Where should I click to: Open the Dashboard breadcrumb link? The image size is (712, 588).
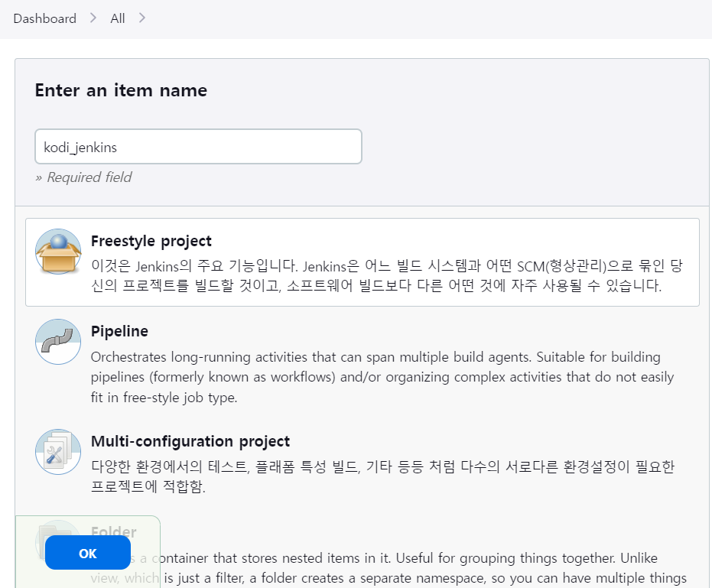[45, 18]
